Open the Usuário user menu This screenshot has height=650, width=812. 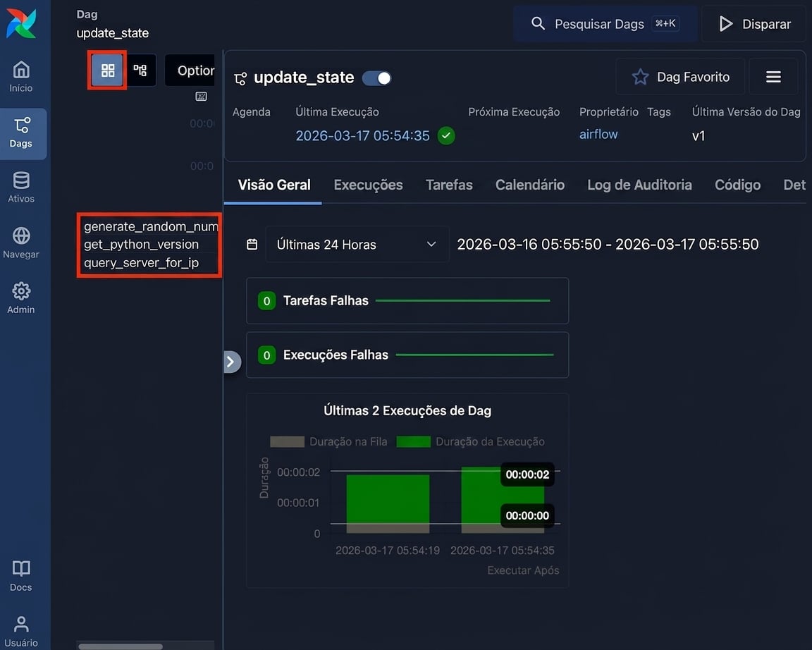coord(21,632)
